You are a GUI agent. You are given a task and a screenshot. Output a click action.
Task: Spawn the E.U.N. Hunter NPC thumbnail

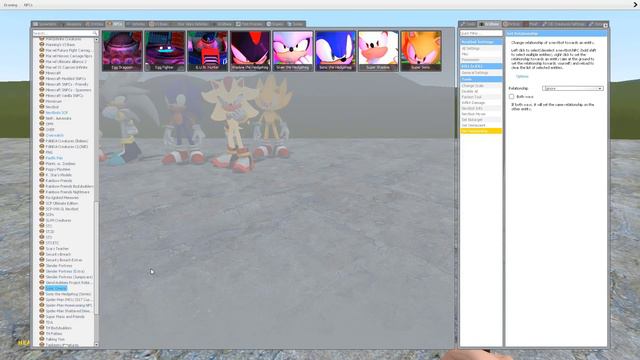point(207,51)
